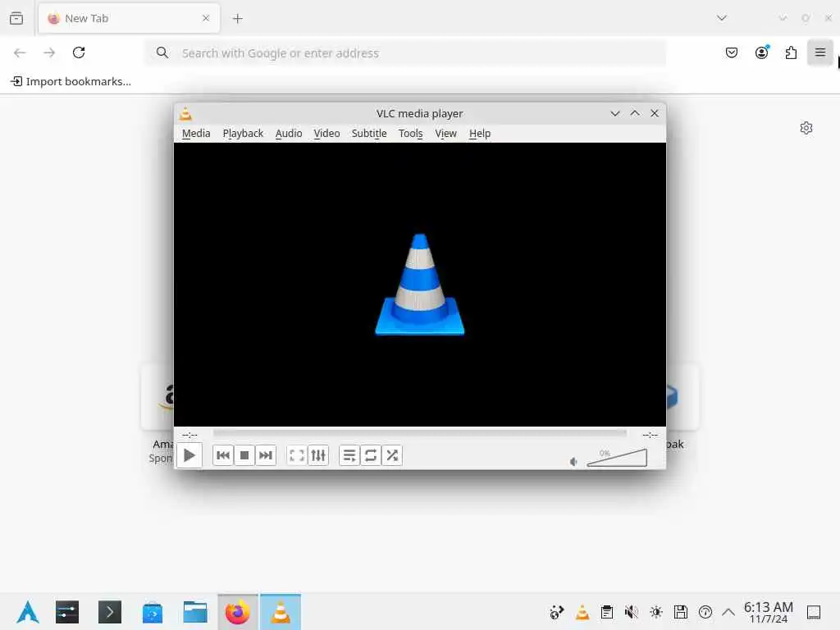Open the clipboard tray icon
The image size is (840, 630).
607,612
